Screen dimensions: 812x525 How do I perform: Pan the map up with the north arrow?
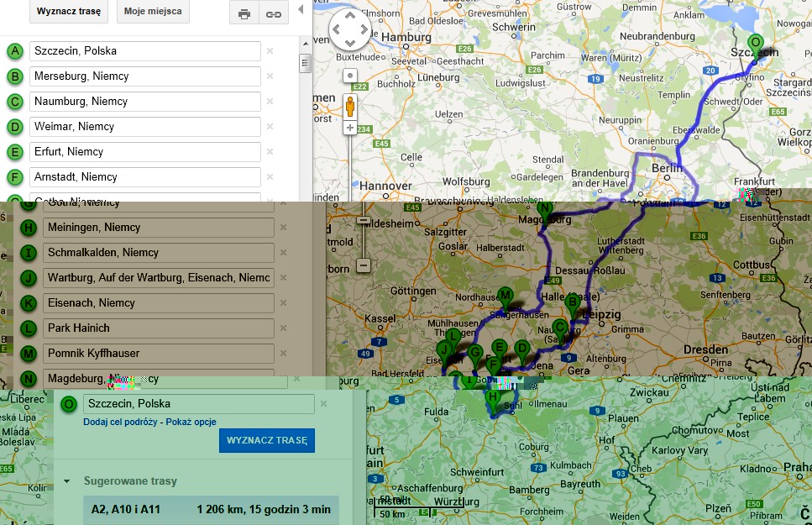(349, 17)
